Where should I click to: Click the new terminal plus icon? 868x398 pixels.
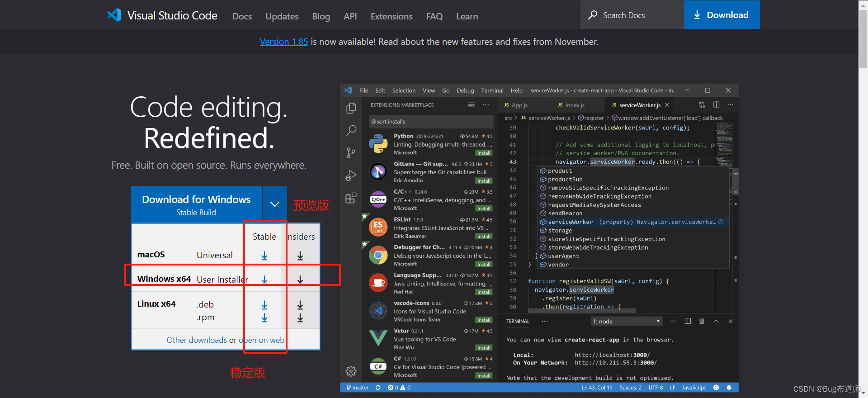tap(673, 321)
